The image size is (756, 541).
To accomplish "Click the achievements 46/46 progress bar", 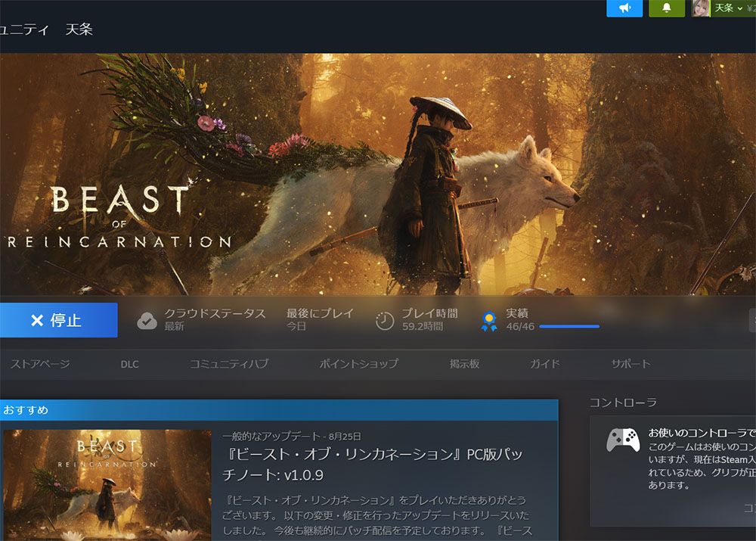I will 569,327.
